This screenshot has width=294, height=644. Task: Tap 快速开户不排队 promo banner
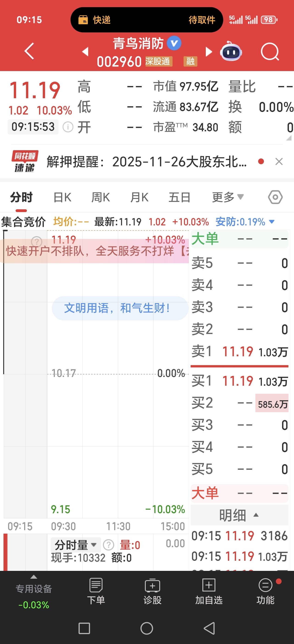(x=94, y=251)
